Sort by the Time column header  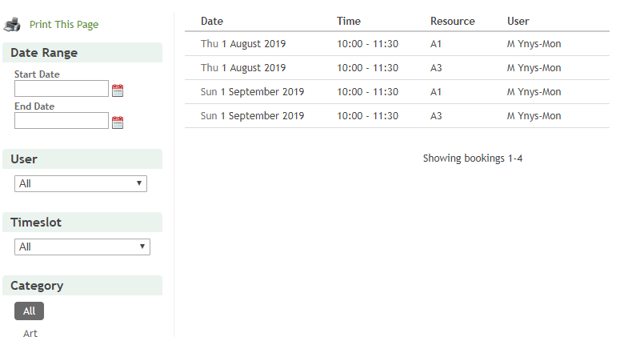349,22
